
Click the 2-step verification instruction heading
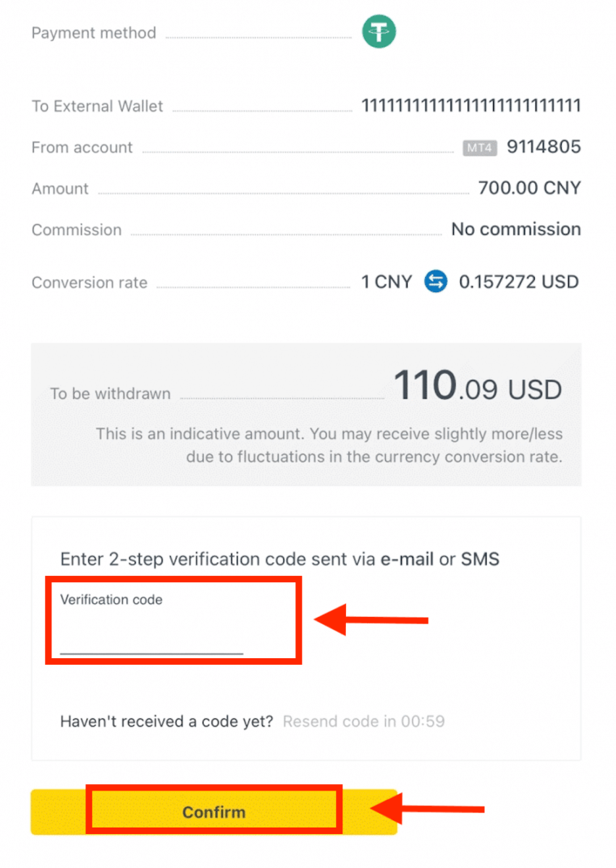[279, 558]
